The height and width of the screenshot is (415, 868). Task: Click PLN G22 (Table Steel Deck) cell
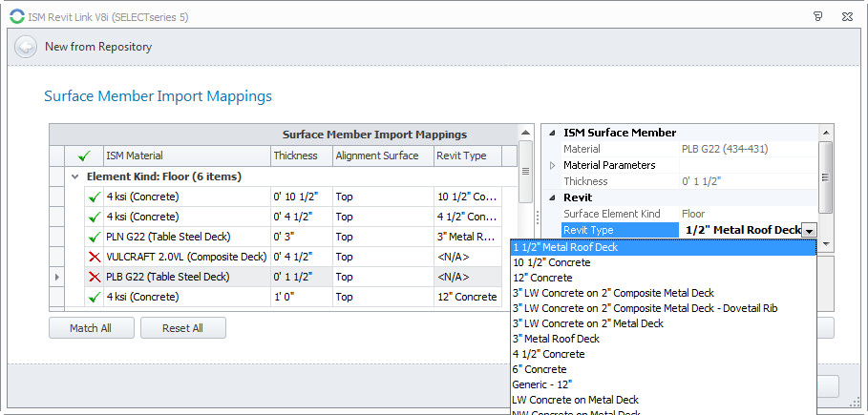coord(187,237)
